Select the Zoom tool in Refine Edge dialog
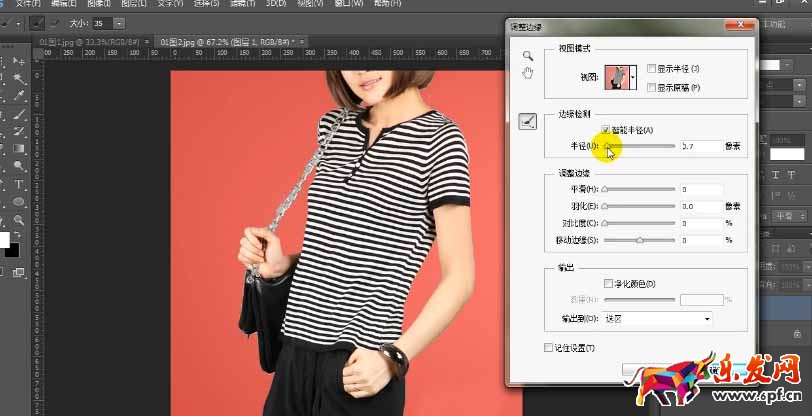Image resolution: width=812 pixels, height=416 pixels. pyautogui.click(x=528, y=57)
